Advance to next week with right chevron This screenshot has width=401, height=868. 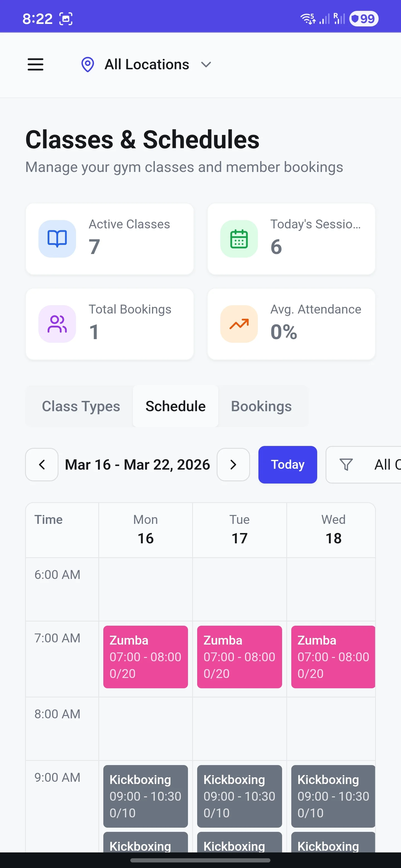233,465
